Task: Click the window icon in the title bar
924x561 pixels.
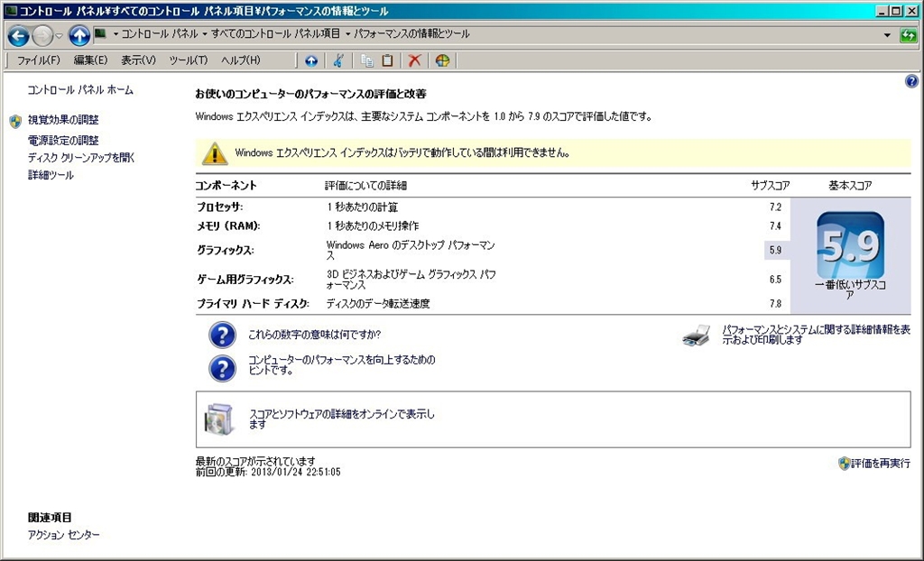Action: pos(11,11)
